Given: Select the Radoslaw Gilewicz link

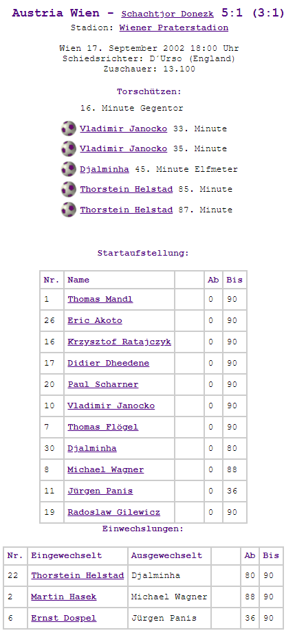Looking at the screenshot, I should [114, 512].
